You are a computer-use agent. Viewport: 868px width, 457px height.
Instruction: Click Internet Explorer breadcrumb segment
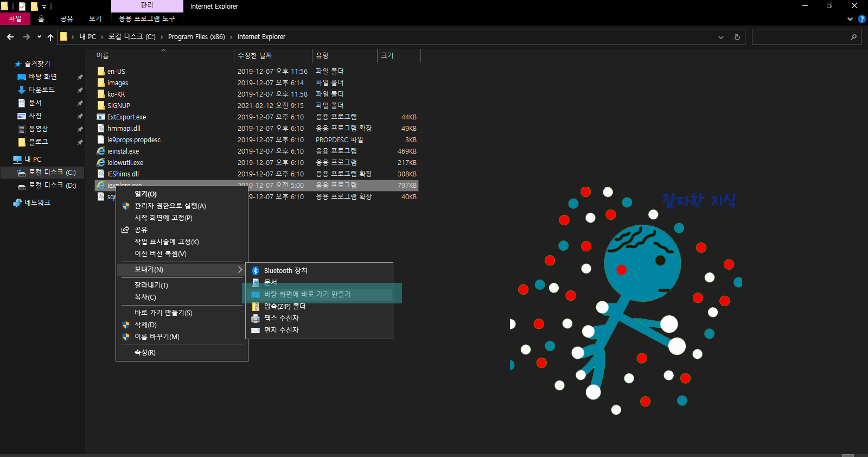pos(261,37)
